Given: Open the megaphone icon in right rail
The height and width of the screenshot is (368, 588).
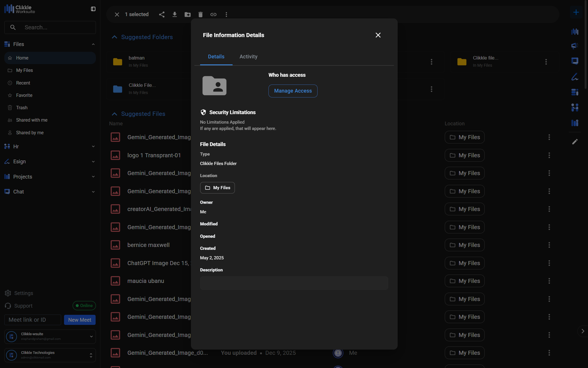Looking at the screenshot, I should coord(575,46).
